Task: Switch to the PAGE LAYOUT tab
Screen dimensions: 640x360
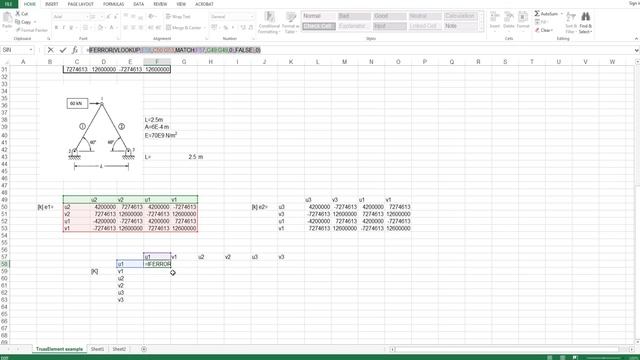Action: [x=81, y=4]
